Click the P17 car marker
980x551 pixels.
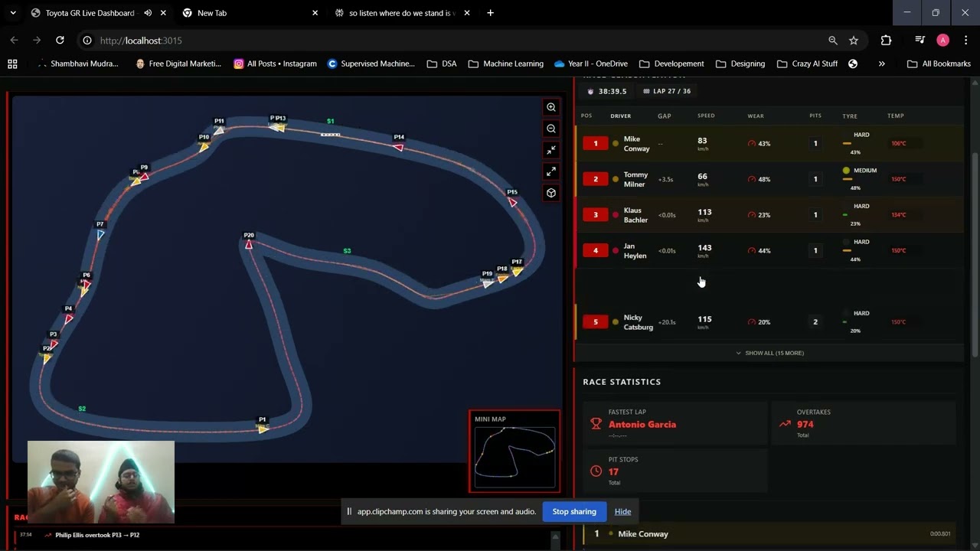(517, 271)
